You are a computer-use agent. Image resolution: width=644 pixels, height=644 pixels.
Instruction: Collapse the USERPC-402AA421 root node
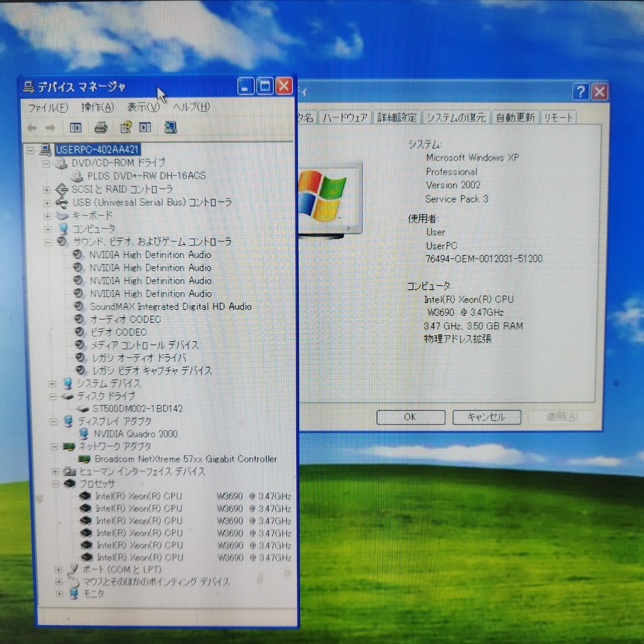pyautogui.click(x=31, y=150)
